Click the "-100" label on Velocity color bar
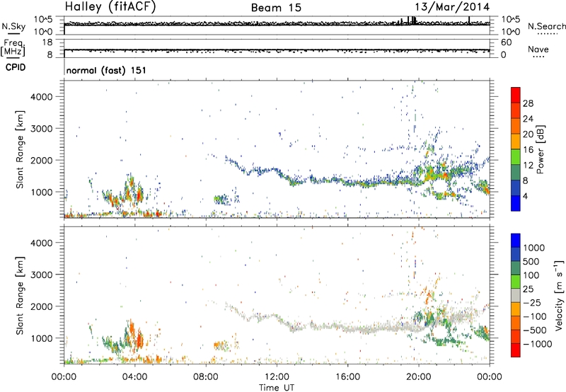This screenshot has height=392, width=566. [534, 316]
